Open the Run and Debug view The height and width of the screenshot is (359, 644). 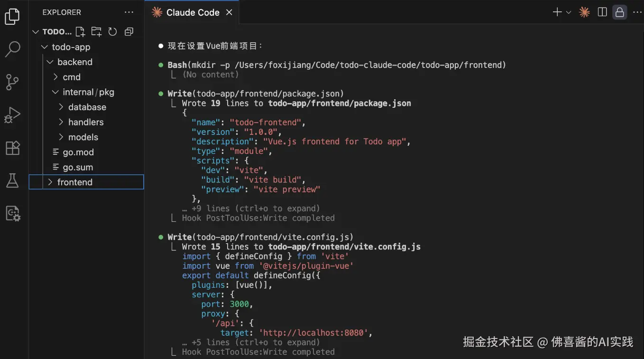pyautogui.click(x=12, y=115)
